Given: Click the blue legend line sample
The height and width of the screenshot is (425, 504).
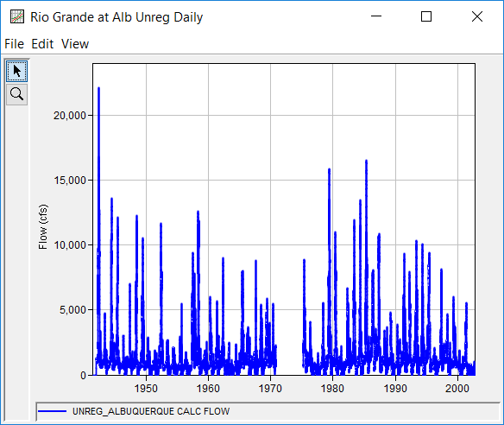Looking at the screenshot, I should (52, 411).
